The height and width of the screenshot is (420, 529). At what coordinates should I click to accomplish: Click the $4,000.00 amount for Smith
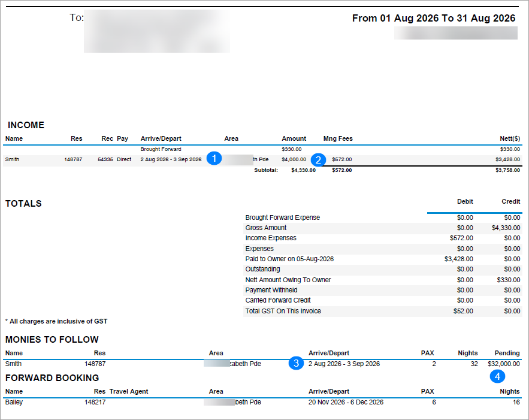pos(294,159)
